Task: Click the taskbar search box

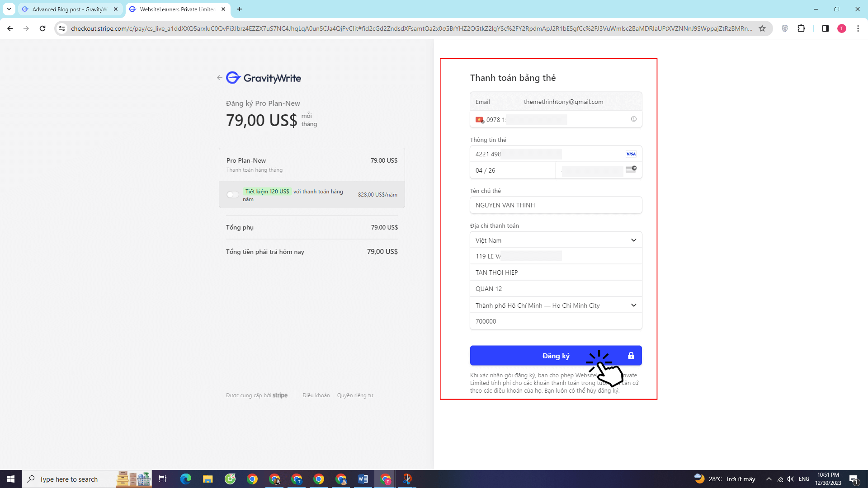Action: [x=87, y=479]
